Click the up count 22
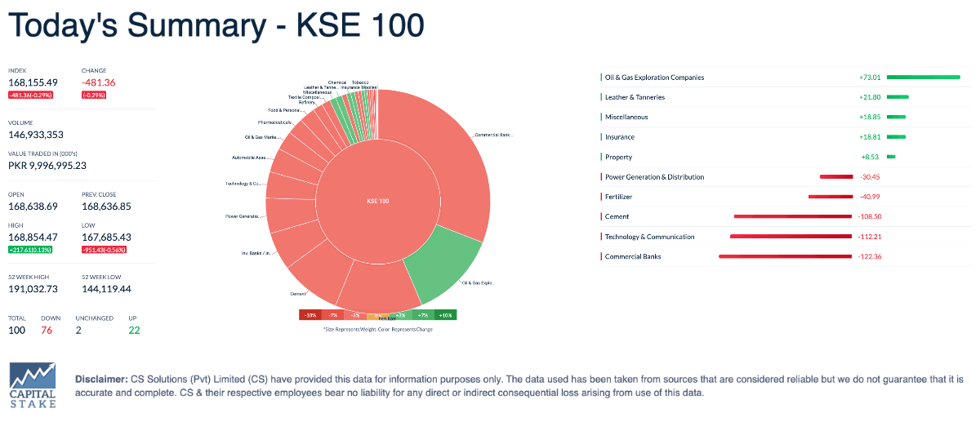 click(135, 330)
